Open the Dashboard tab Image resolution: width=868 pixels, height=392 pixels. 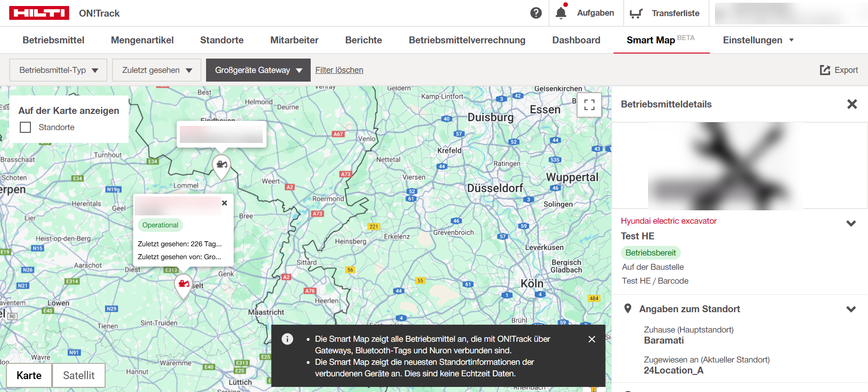[x=576, y=40]
